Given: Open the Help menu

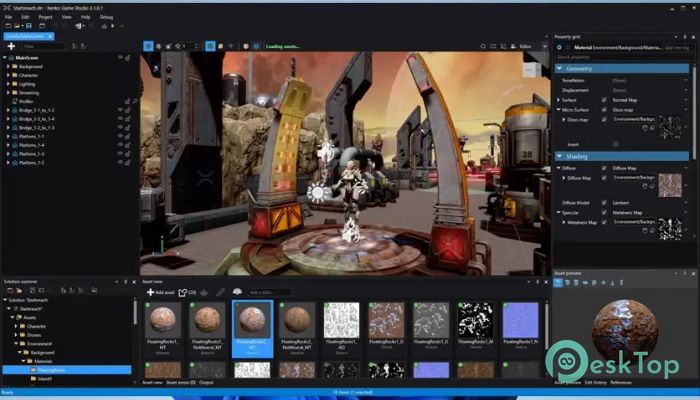Looking at the screenshot, I should click(x=85, y=17).
